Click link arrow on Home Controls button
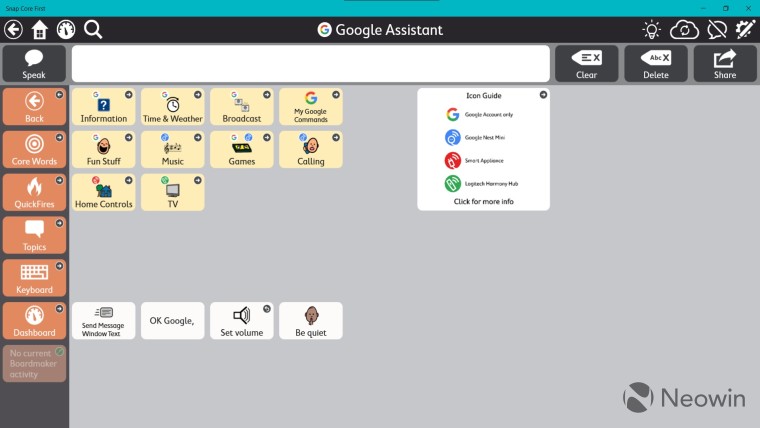The height and width of the screenshot is (428, 760). [128, 180]
